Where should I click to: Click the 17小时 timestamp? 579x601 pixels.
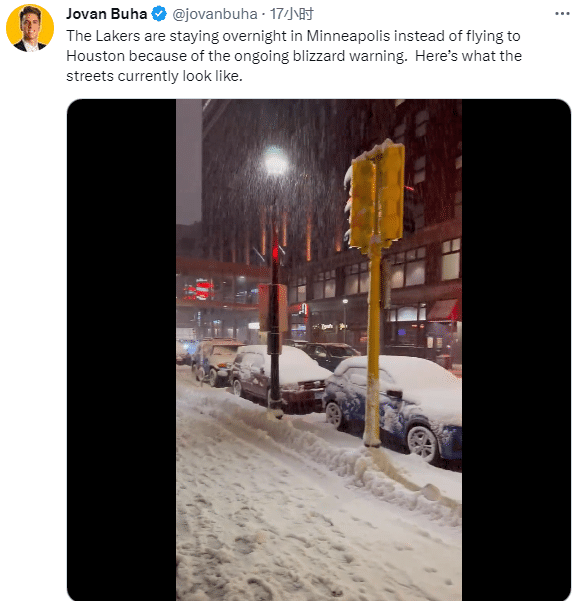click(x=292, y=14)
